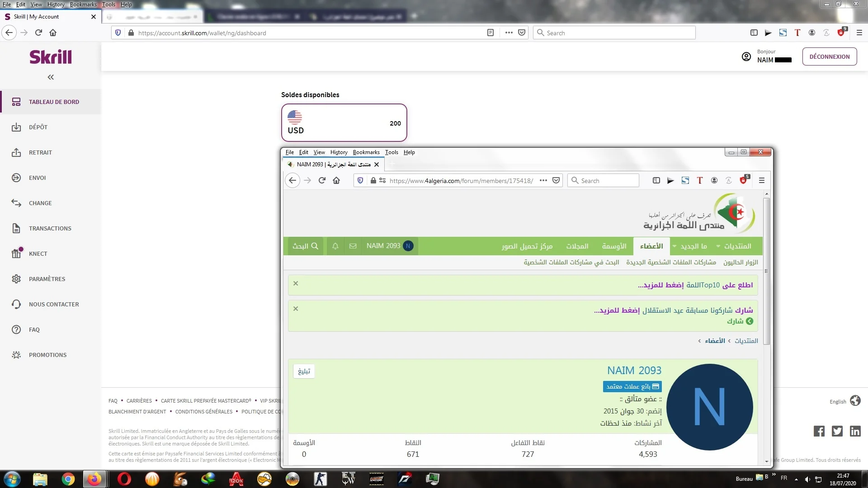Close the مسابقة عيد الاستقلال notice
This screenshot has width=868, height=488.
tap(296, 309)
